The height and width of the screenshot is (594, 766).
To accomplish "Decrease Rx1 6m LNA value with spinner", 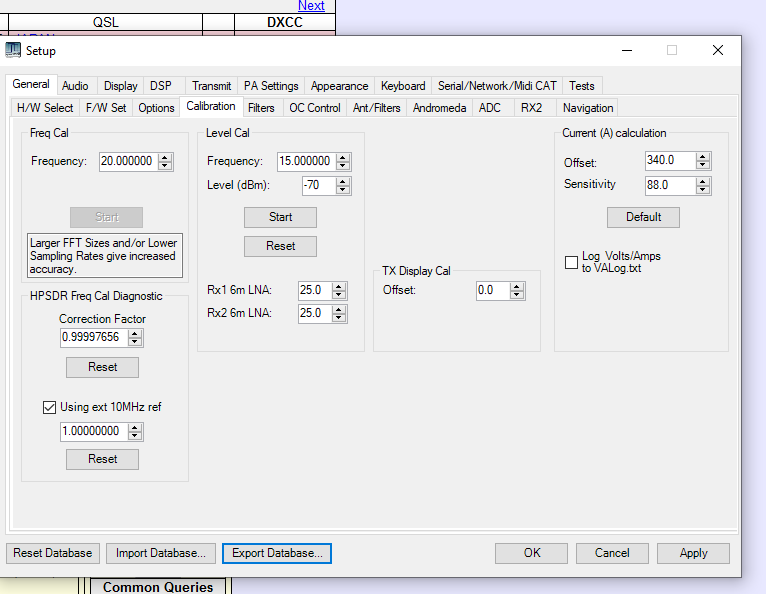I will tap(339, 295).
